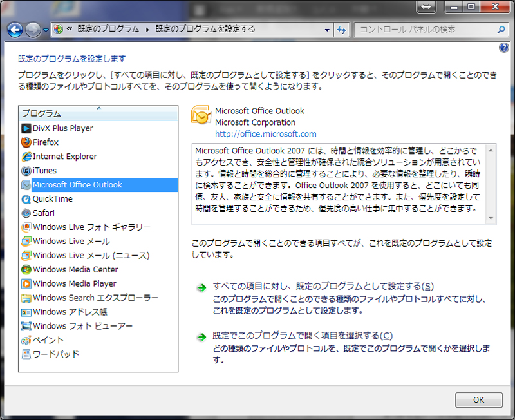
Task: Go back with the blue arrow button
Action: [x=15, y=30]
